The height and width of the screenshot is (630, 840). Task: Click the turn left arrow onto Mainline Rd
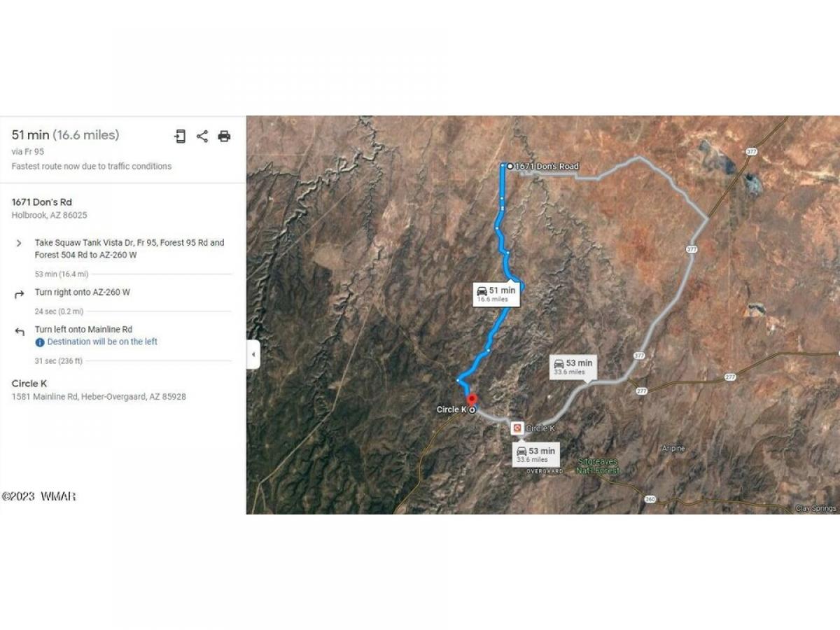click(x=19, y=331)
